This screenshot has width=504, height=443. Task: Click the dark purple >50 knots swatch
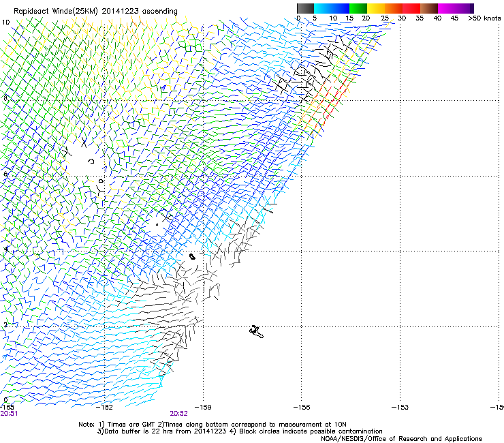(x=472, y=8)
